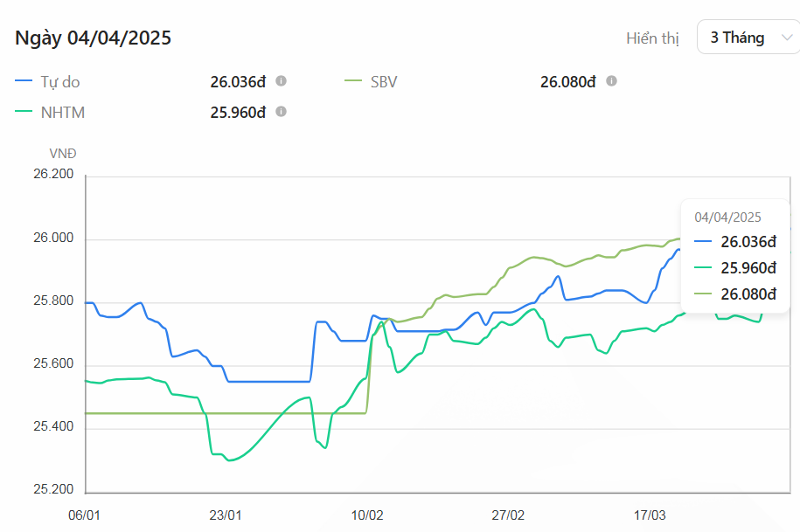Click the 06/01 date on x-axis
Viewport: 800px width, 532px height.
(x=84, y=515)
